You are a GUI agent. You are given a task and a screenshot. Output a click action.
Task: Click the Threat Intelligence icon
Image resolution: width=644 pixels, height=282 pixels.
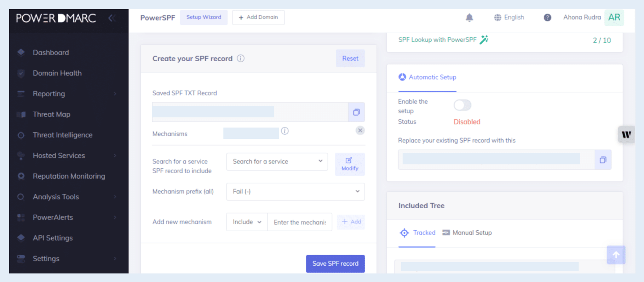(x=21, y=135)
